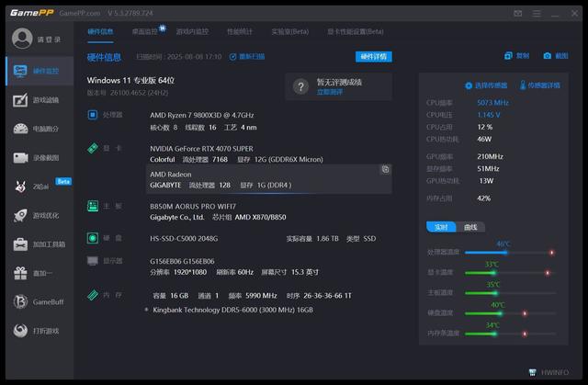Screen dimensions: 588x385
Task: Click the AMD Radeon GPU row
Action: click(x=269, y=179)
